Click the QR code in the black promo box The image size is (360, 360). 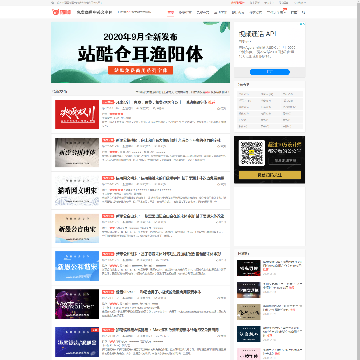click(x=252, y=153)
